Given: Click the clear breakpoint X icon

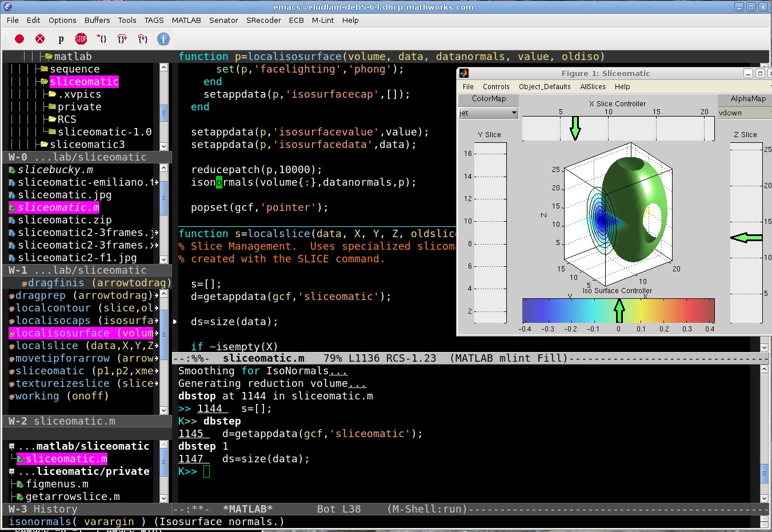Looking at the screenshot, I should click(x=40, y=39).
